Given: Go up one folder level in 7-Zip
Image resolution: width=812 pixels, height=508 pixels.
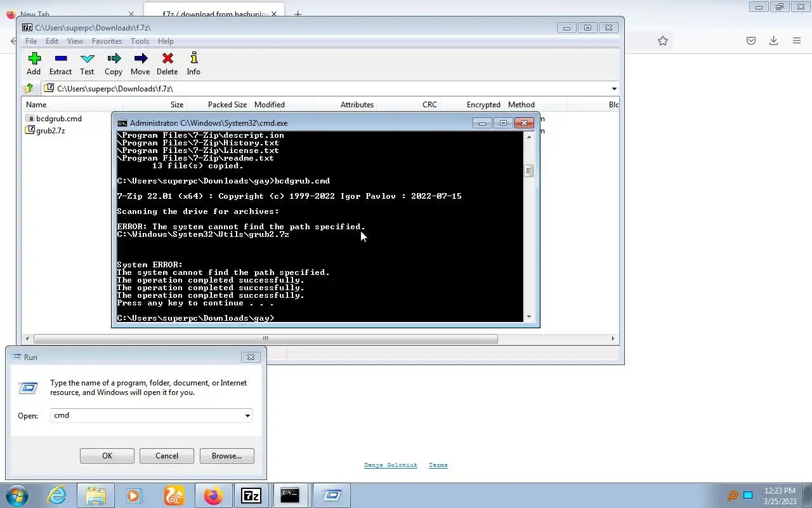Looking at the screenshot, I should [x=29, y=88].
